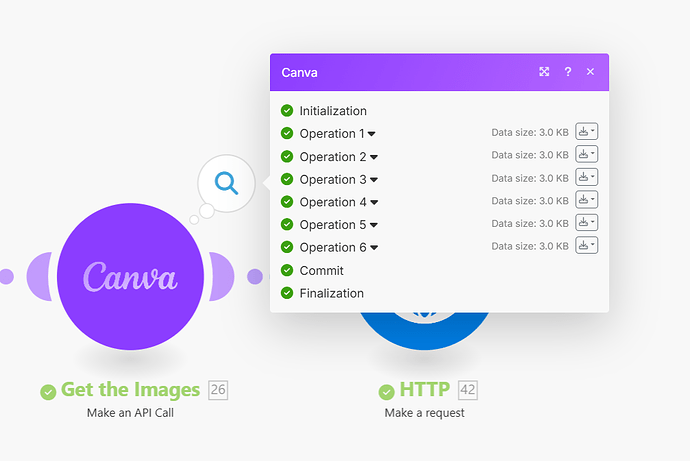Close the Canva output panel
This screenshot has height=461, width=690.
click(590, 72)
